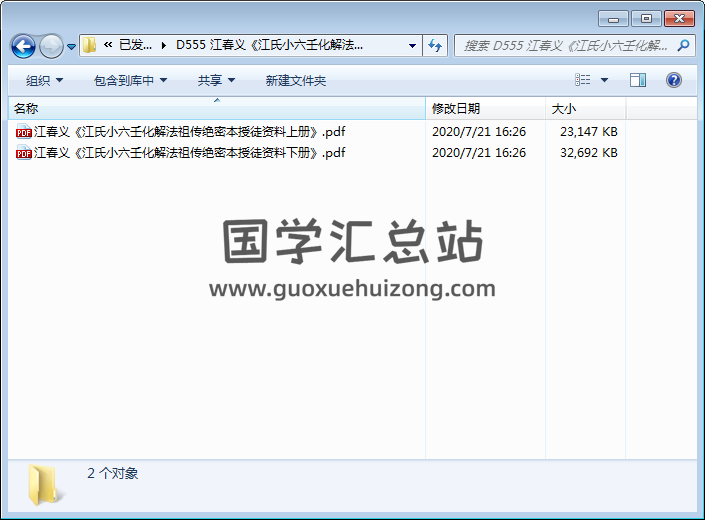Click the greyed Forward arrow button
Viewport: 705px width, 520px height.
coord(51,46)
